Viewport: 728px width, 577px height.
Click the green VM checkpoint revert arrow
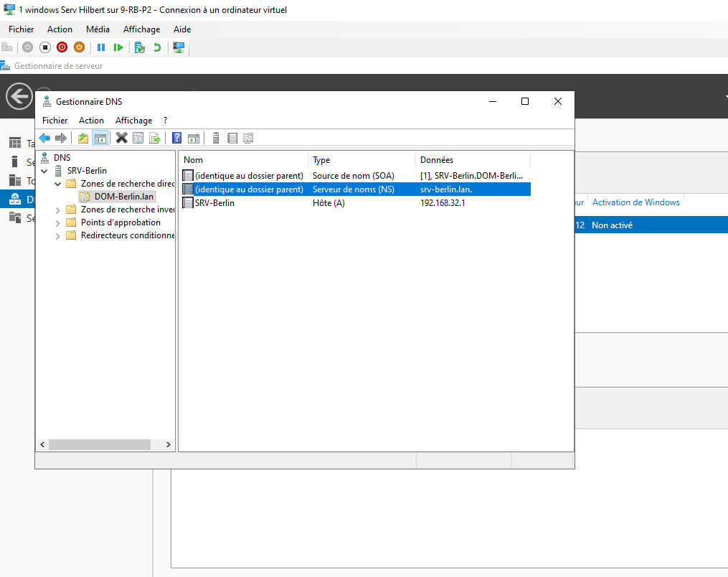pyautogui.click(x=157, y=47)
